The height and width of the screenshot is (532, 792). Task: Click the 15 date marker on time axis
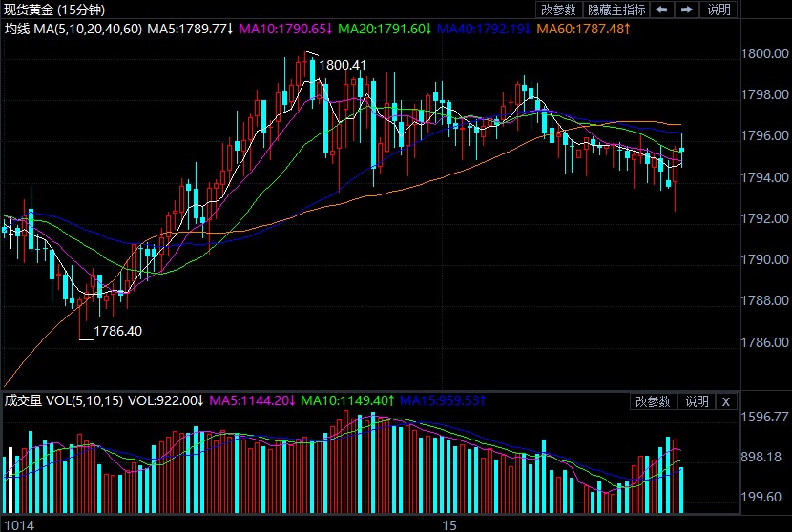449,525
